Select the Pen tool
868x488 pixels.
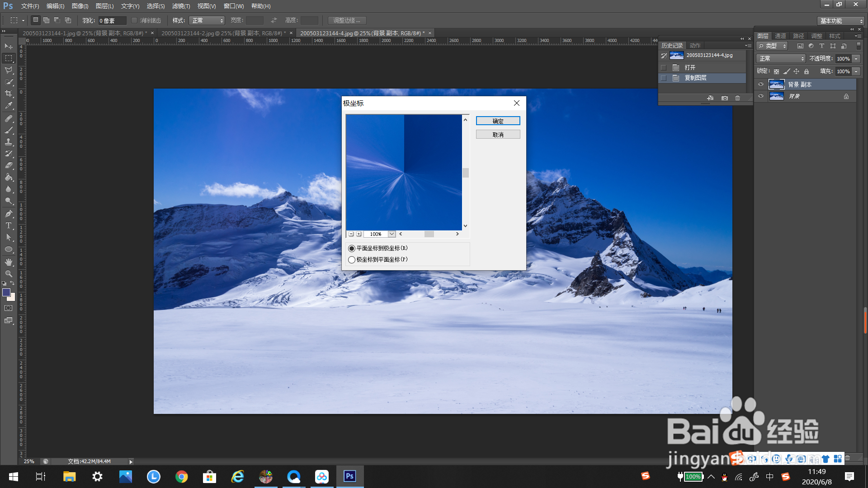click(9, 214)
